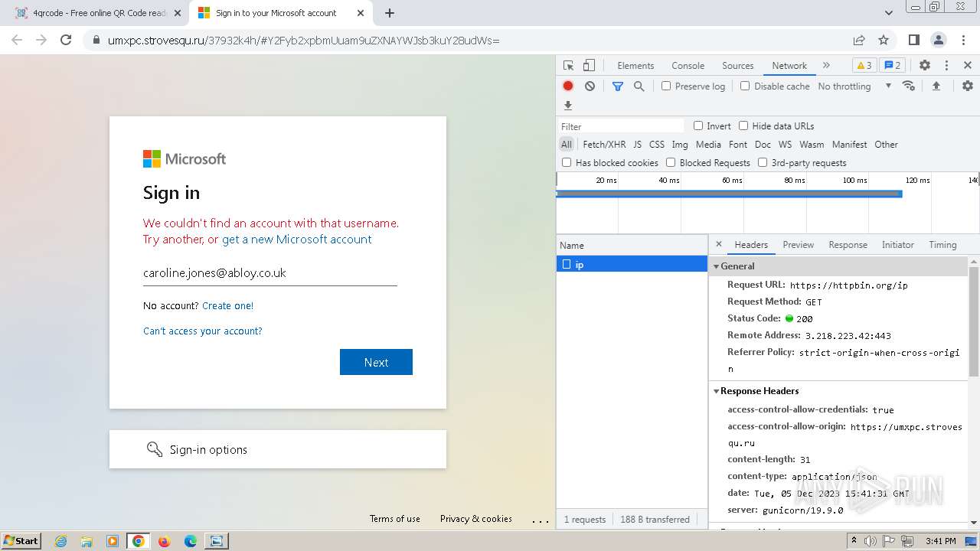The width and height of the screenshot is (980, 551).
Task: Enable Preserve log checkbox
Action: coord(666,86)
